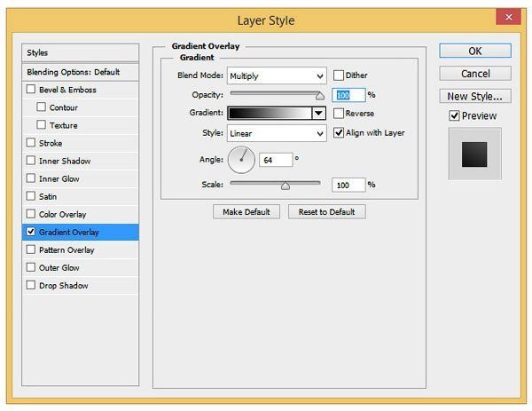Close the Layer Style dialog
The image size is (532, 411).
(508, 17)
